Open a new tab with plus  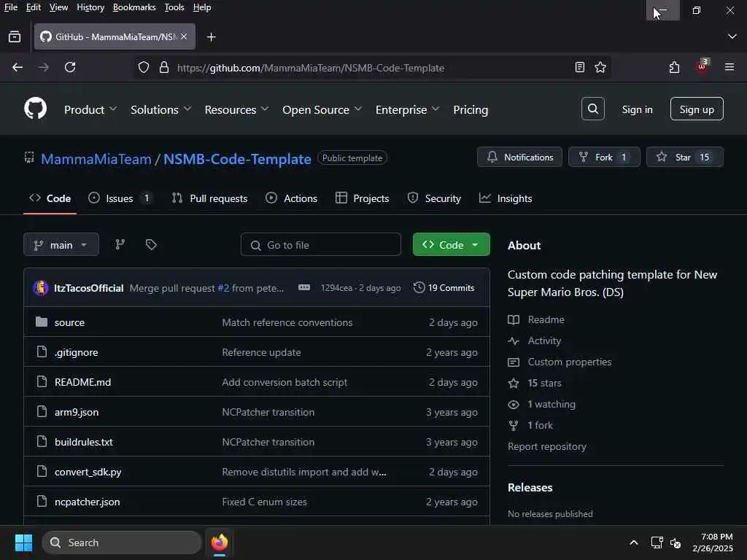click(211, 37)
